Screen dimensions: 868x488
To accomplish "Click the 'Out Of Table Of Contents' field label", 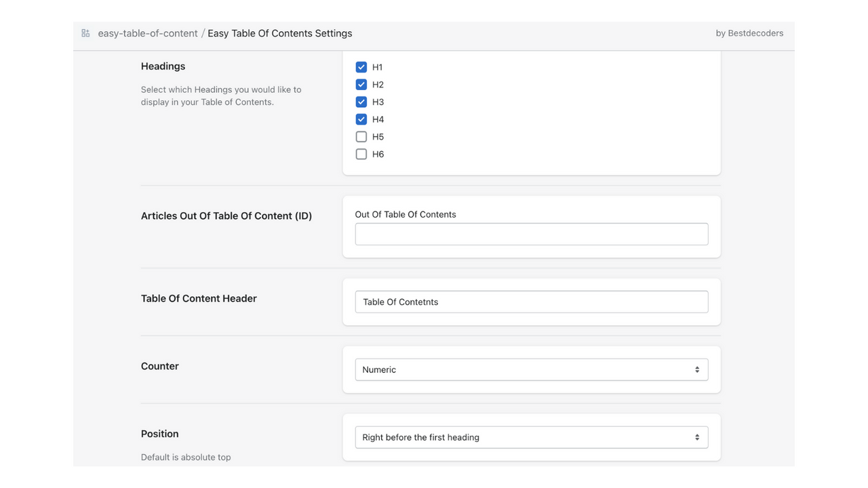I will pos(406,214).
